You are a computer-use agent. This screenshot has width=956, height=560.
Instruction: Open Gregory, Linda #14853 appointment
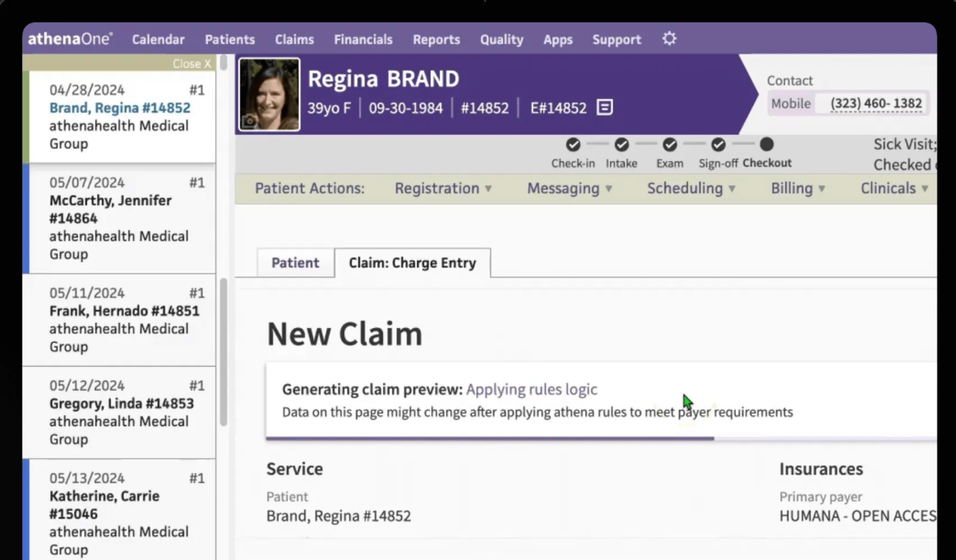click(119, 412)
